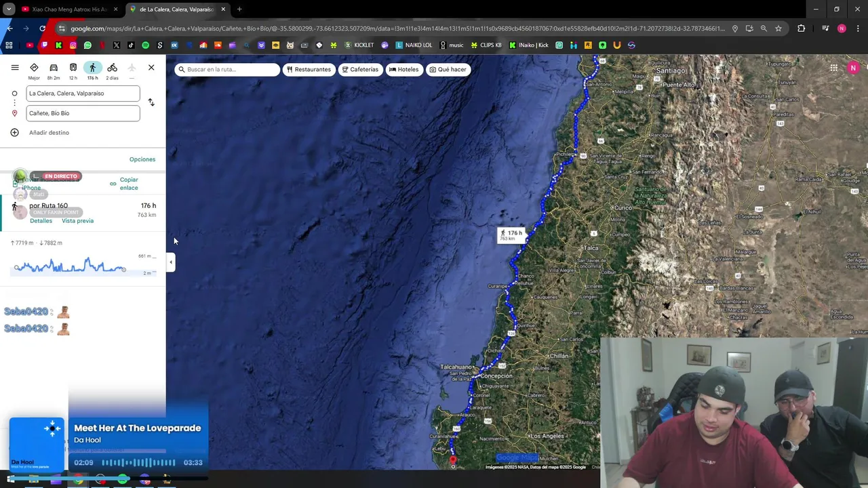This screenshot has width=868, height=488.
Task: Open the Google Maps hamburger menu
Action: [15, 68]
